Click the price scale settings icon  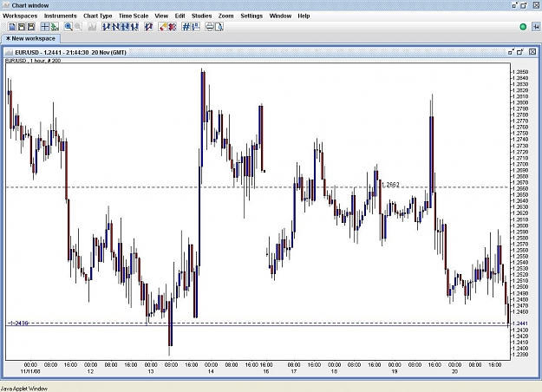(196, 27)
